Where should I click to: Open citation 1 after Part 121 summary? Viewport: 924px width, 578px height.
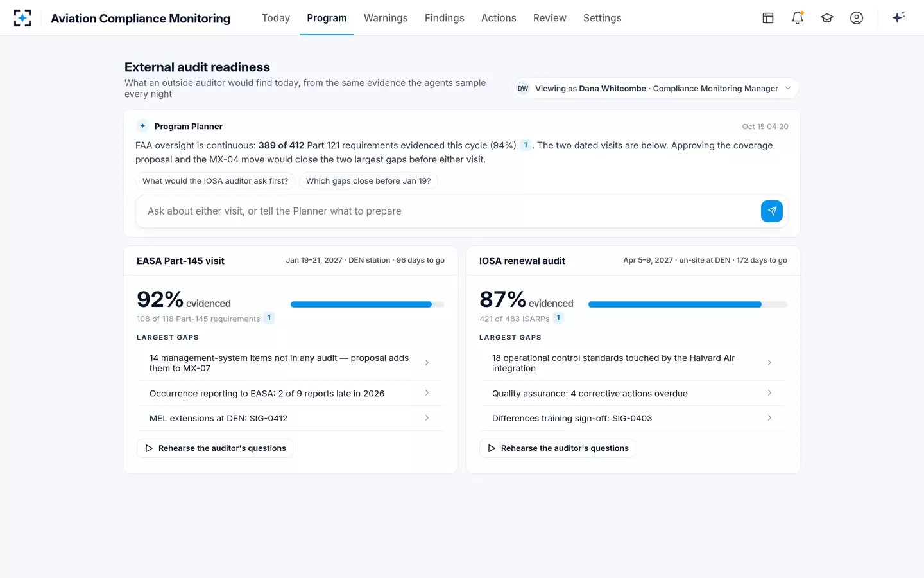click(x=526, y=145)
